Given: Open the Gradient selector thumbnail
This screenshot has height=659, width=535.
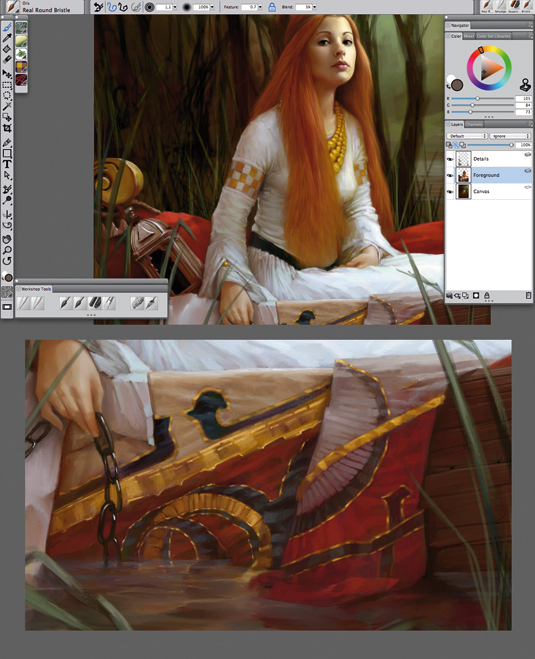Looking at the screenshot, I should [x=21, y=41].
